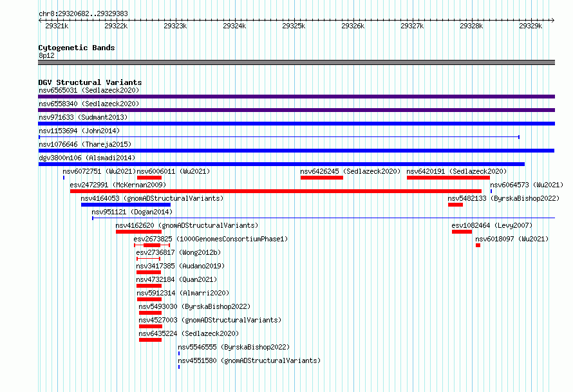The image size is (573, 392).
Task: Click the 29324k ruler tick label
Action: point(234,26)
